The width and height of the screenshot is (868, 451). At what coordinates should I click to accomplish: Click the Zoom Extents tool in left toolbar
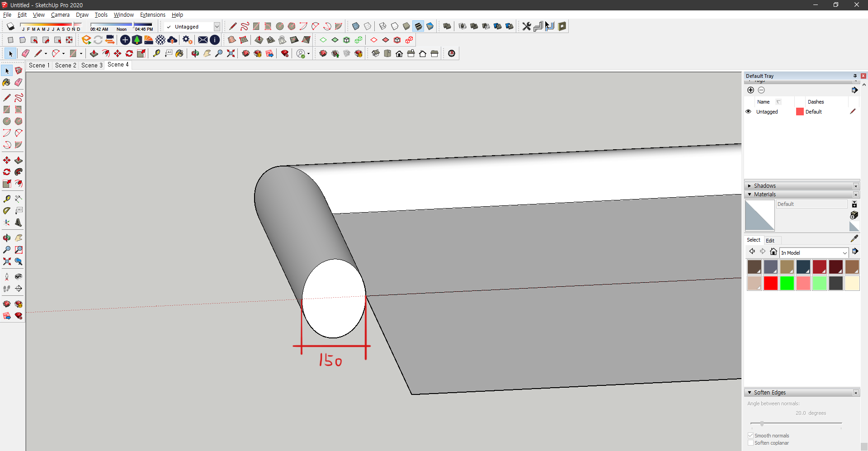click(7, 261)
